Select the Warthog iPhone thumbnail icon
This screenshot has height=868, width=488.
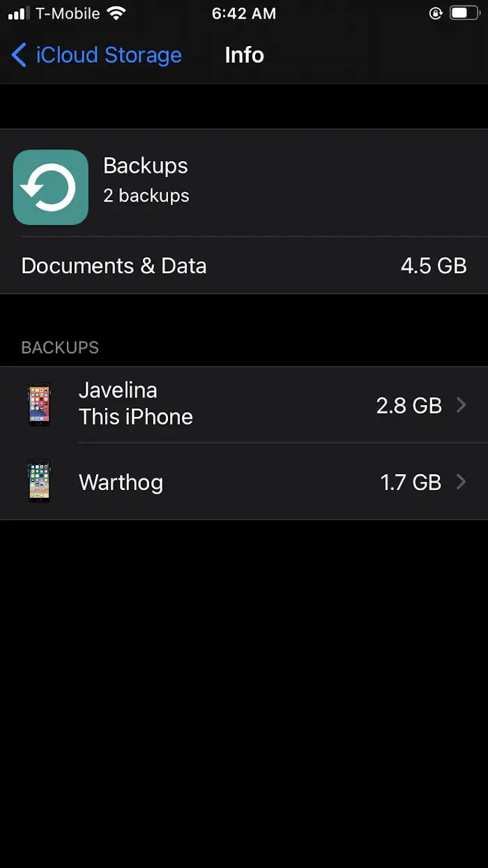click(38, 481)
